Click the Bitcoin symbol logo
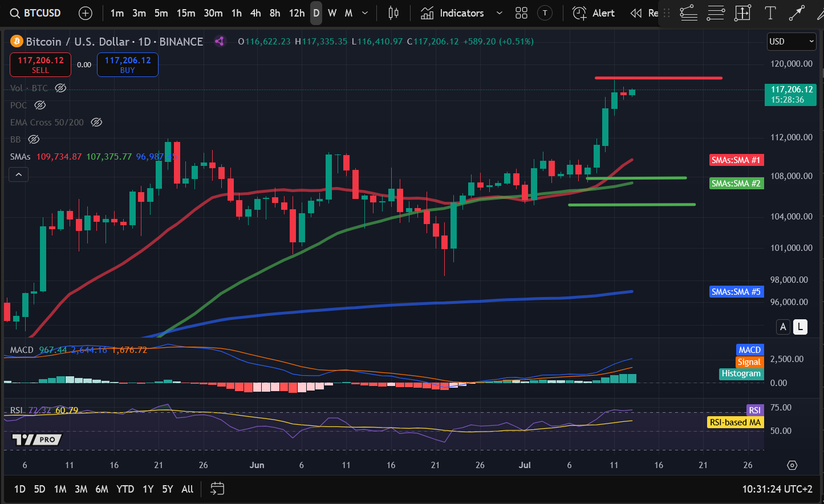Image resolution: width=824 pixels, height=504 pixels. (17, 42)
